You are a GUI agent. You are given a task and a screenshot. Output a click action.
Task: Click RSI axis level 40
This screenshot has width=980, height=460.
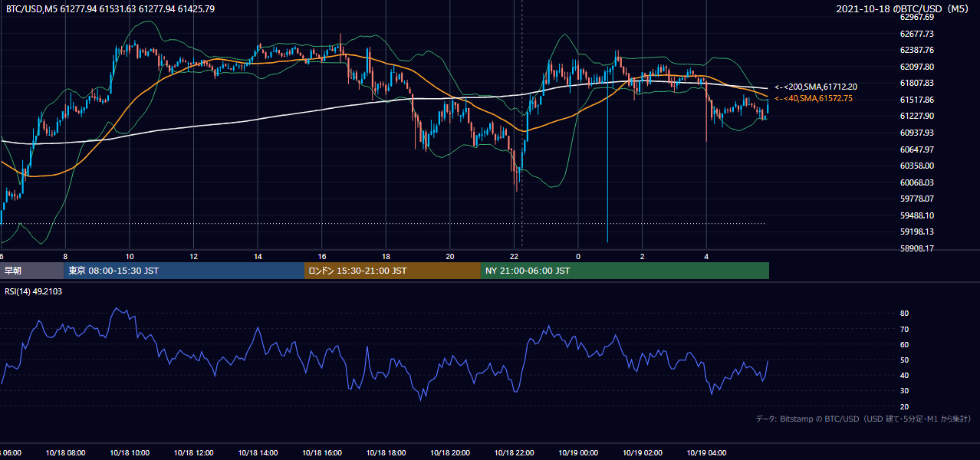(905, 375)
